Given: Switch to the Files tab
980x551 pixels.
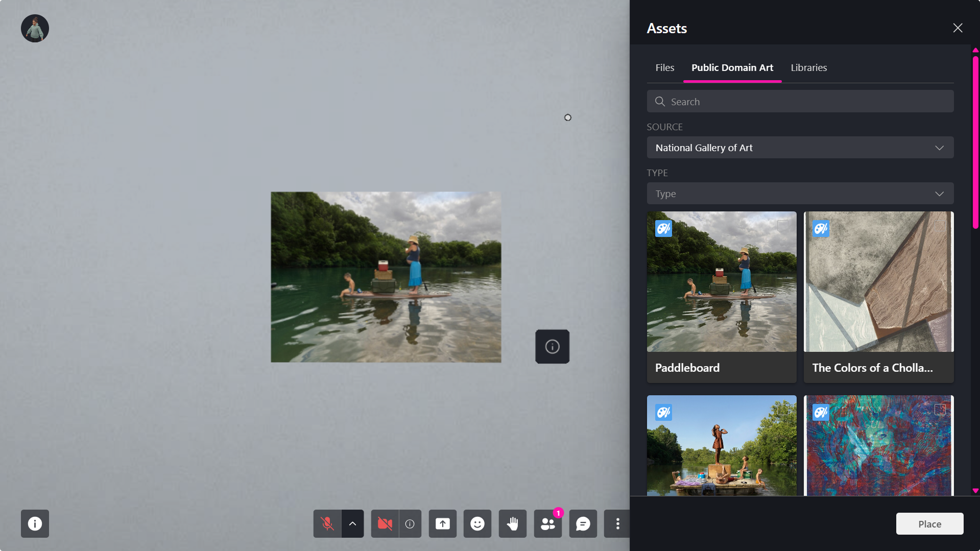Looking at the screenshot, I should [664, 67].
